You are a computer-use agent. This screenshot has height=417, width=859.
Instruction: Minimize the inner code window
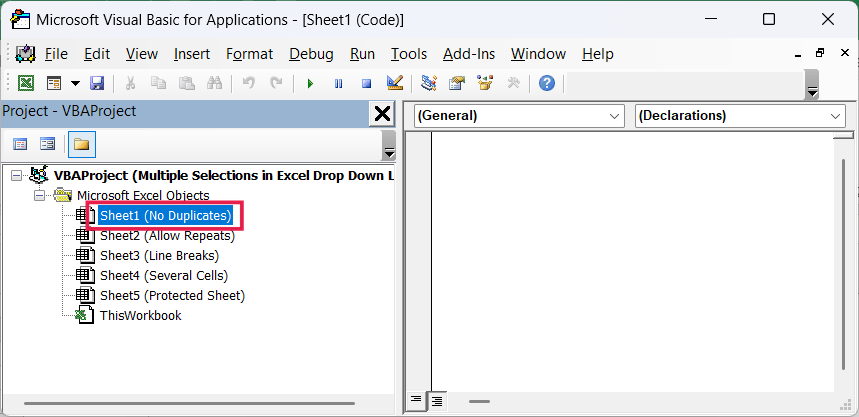[x=797, y=54]
